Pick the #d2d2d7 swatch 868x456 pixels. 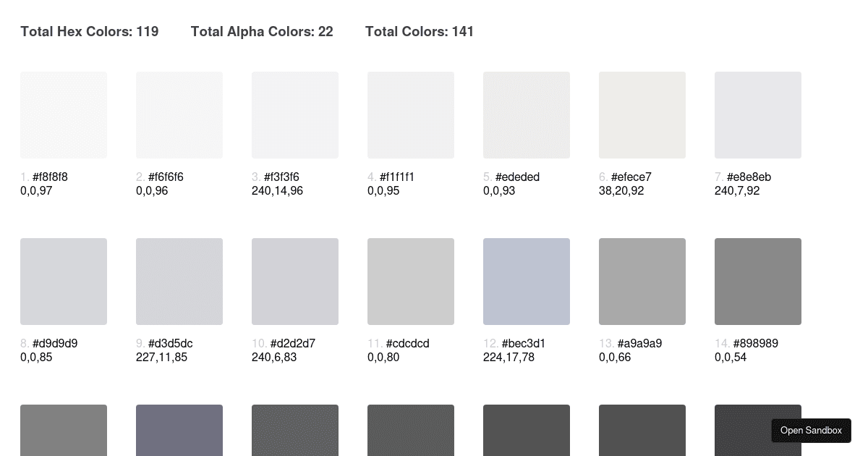click(295, 282)
